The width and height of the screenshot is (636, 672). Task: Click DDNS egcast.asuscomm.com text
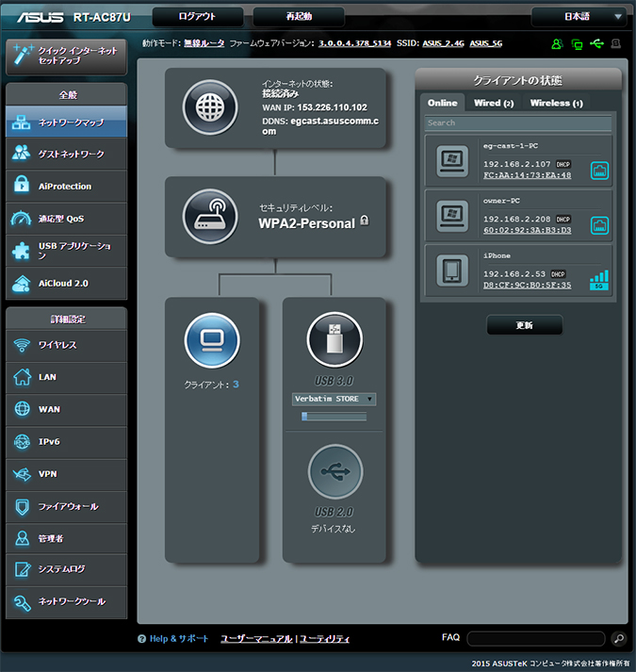click(320, 126)
